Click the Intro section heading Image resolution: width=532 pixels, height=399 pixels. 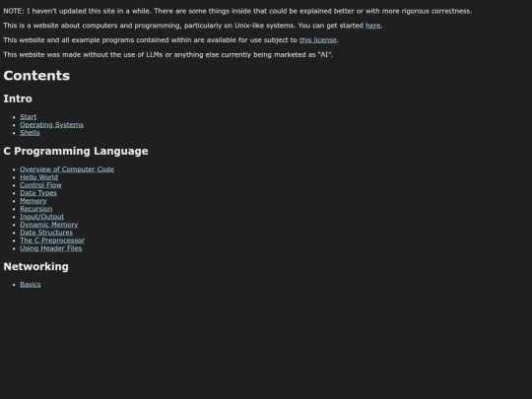(18, 99)
